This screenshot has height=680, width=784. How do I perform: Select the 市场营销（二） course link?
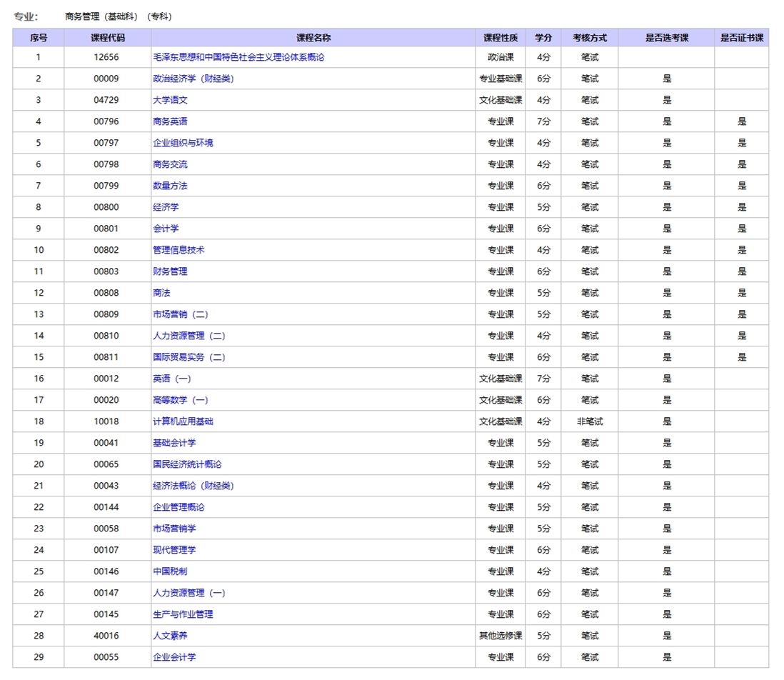pos(180,314)
